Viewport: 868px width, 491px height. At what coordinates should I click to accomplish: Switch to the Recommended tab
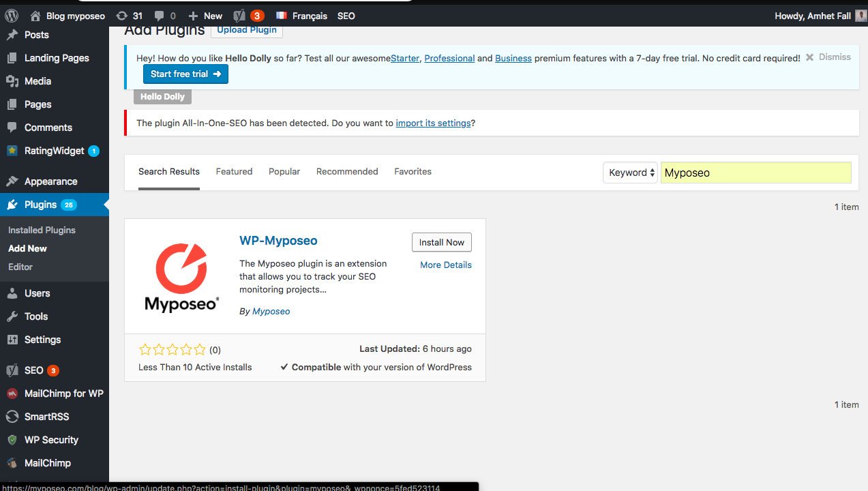[x=347, y=172]
